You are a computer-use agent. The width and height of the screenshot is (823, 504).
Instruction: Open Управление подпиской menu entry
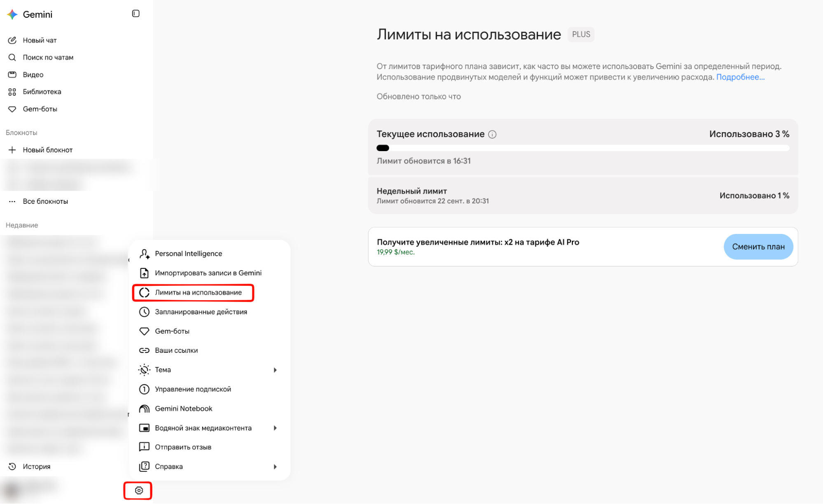210,389
